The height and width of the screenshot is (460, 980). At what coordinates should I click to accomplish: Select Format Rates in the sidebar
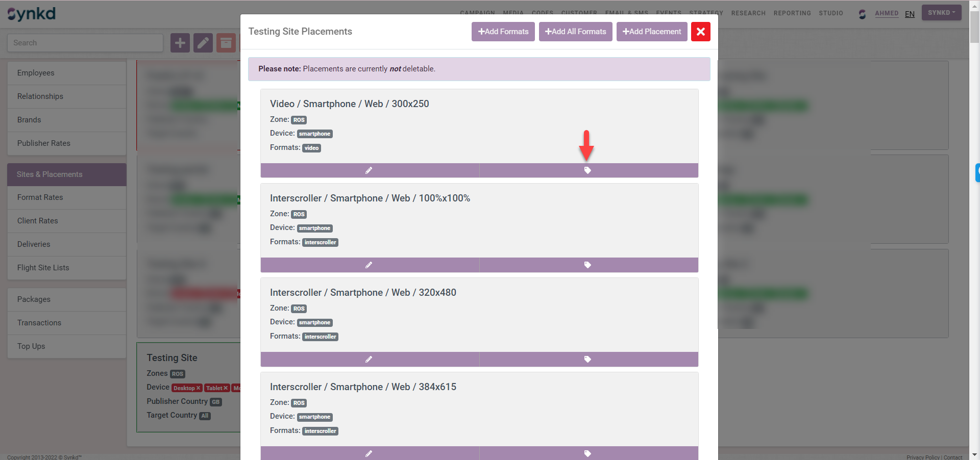coord(40,197)
